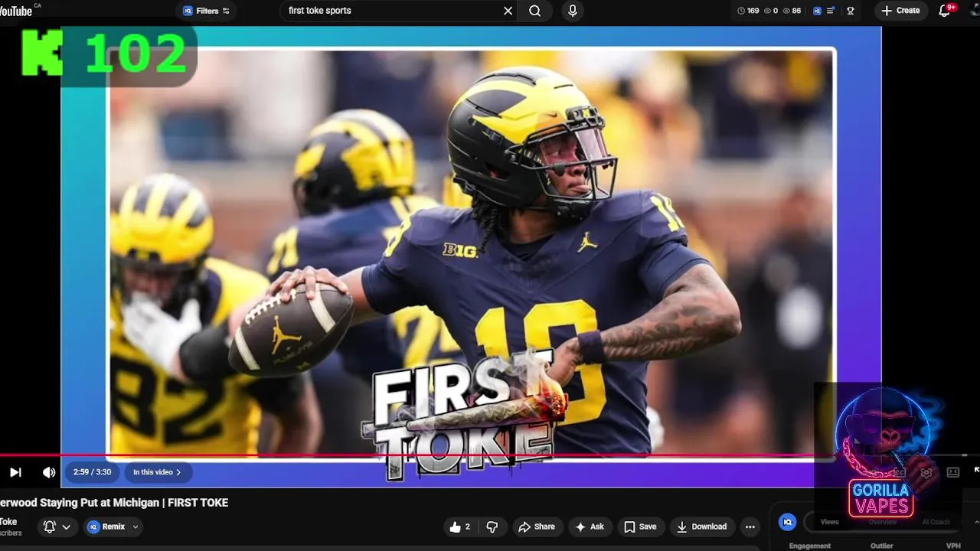980x551 pixels.
Task: Start voice search with the microphone icon
Action: 572,11
